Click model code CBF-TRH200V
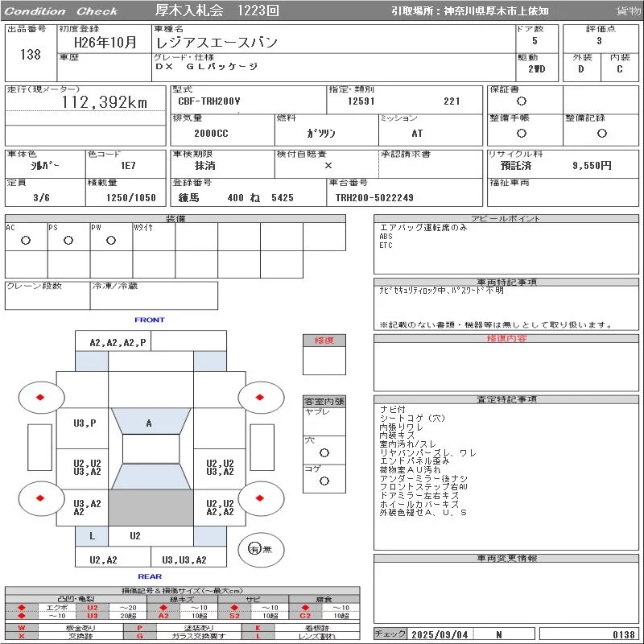Viewport: 644px width, 644px height. pyautogui.click(x=209, y=101)
